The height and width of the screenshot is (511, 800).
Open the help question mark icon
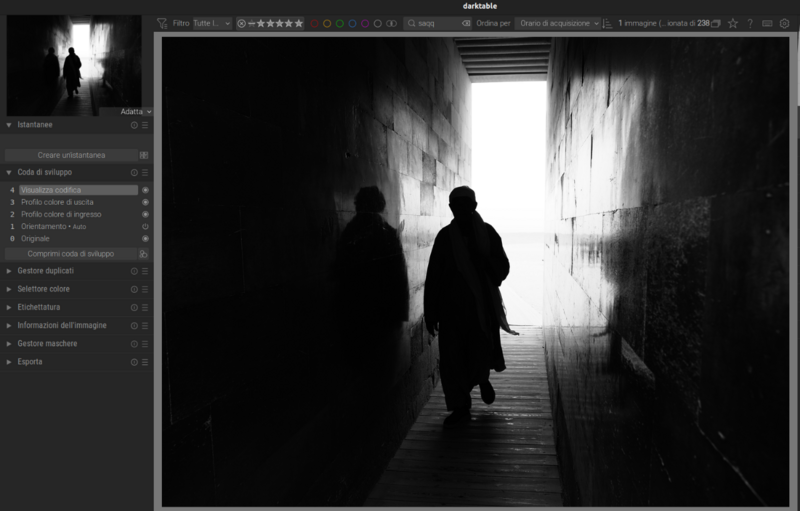pos(750,23)
